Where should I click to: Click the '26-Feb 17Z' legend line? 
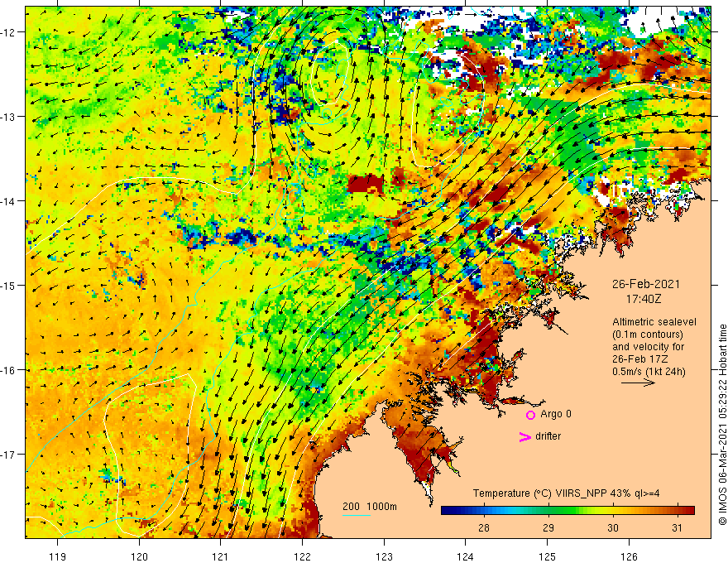[x=640, y=359]
